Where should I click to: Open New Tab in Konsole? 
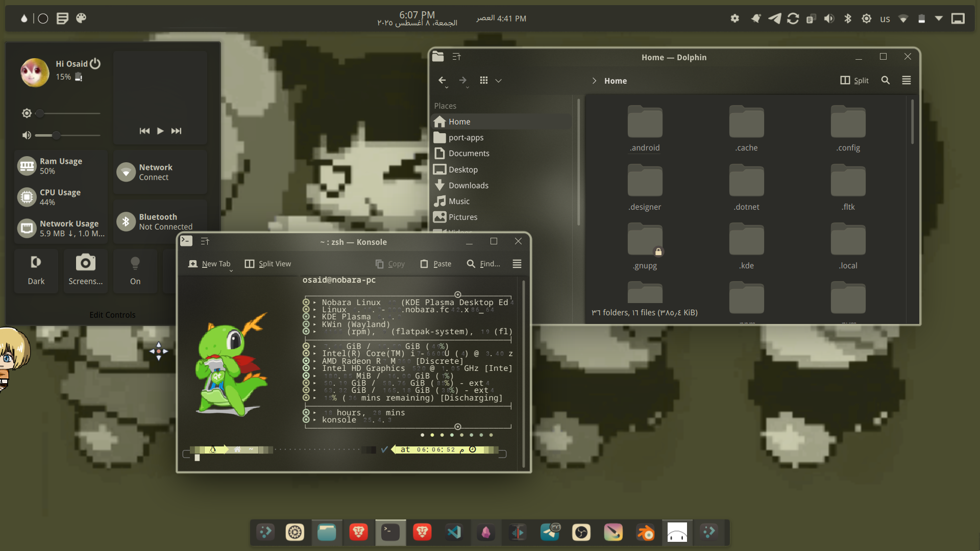click(x=209, y=264)
